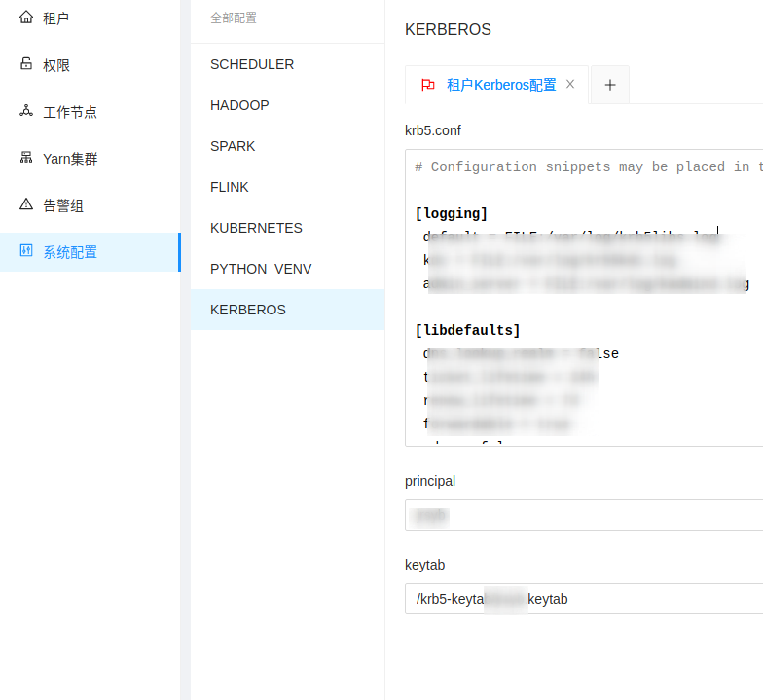Select 系统配置 in the sidebar
This screenshot has height=700, width=763.
pyautogui.click(x=90, y=251)
